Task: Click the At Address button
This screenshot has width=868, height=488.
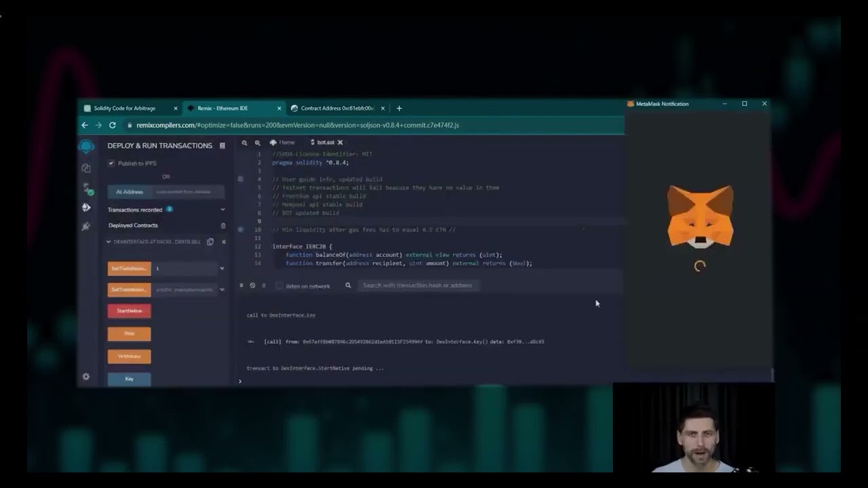Action: pyautogui.click(x=130, y=192)
